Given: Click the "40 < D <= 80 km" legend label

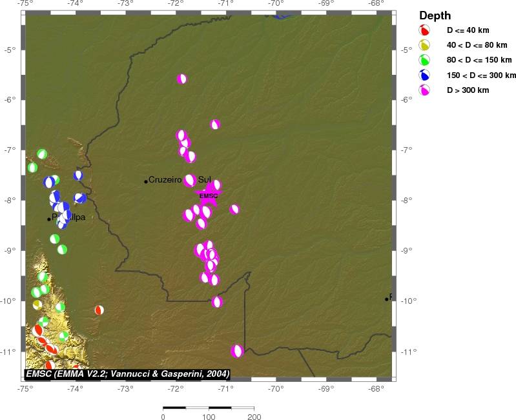Looking at the screenshot, I should pos(476,45).
